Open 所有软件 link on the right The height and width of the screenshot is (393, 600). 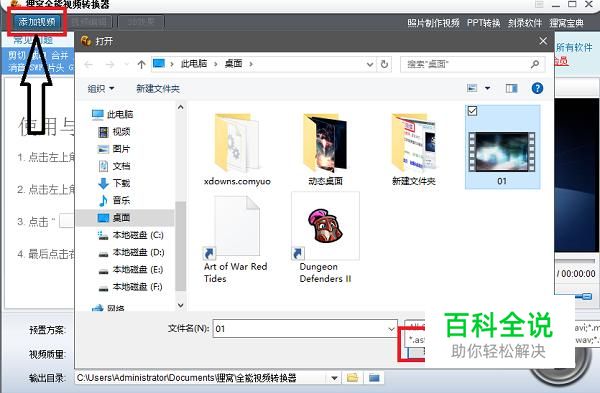coord(574,47)
